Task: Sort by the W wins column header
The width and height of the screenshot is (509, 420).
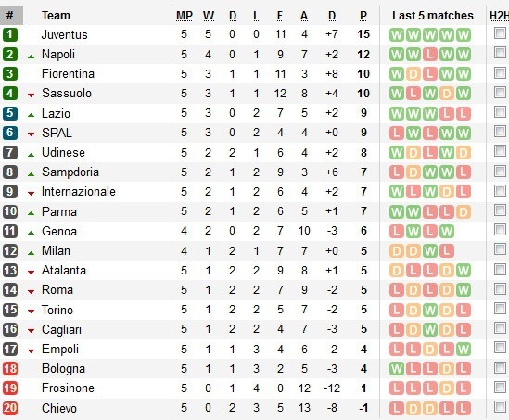Action: (x=209, y=16)
